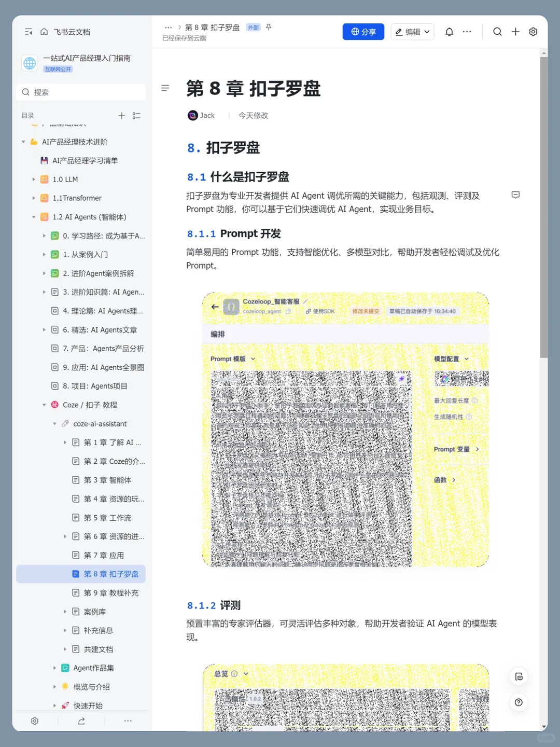560x747 pixels.
Task: Expand the 0. 学习路径 node arrow
Action: tap(44, 236)
